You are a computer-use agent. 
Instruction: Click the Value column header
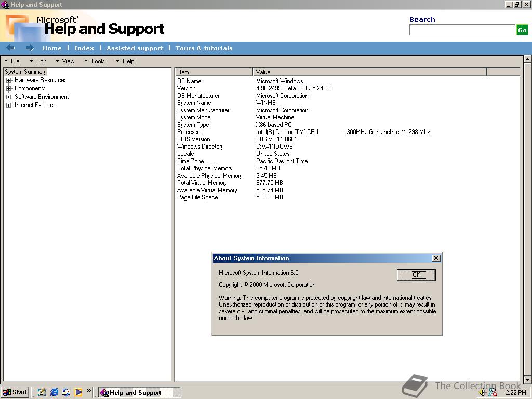click(370, 72)
